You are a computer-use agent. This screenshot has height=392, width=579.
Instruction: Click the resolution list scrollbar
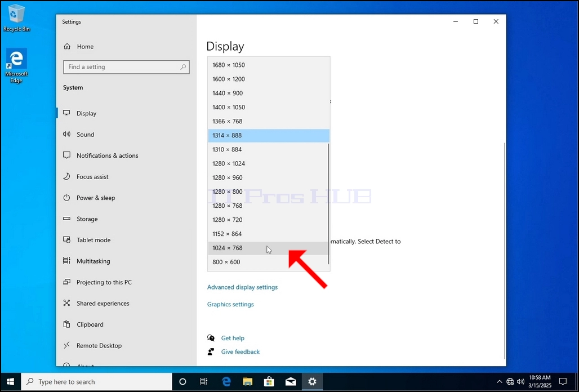coord(328,204)
